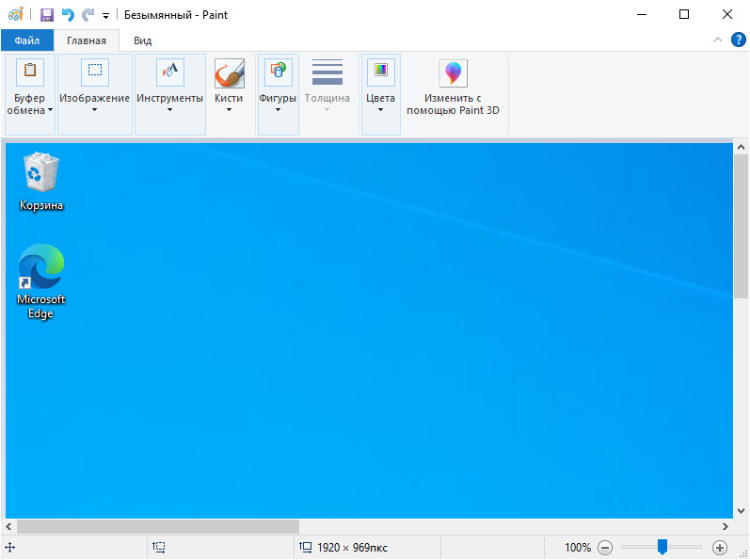The width and height of the screenshot is (750, 560).
Task: Select the Кисти brush icon
Action: click(x=229, y=73)
